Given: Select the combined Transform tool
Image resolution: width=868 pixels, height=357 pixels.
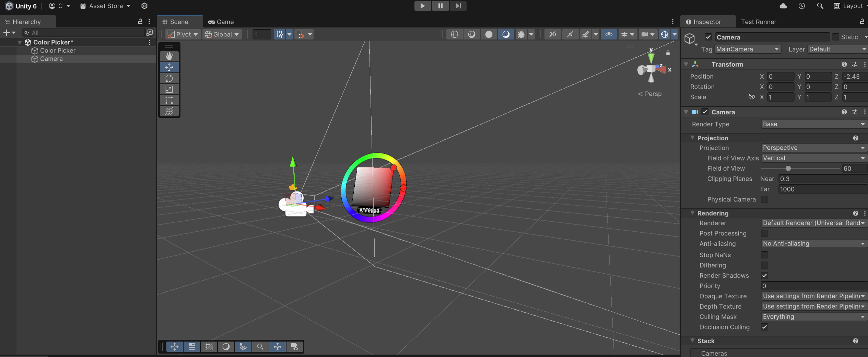Looking at the screenshot, I should pyautogui.click(x=169, y=111).
